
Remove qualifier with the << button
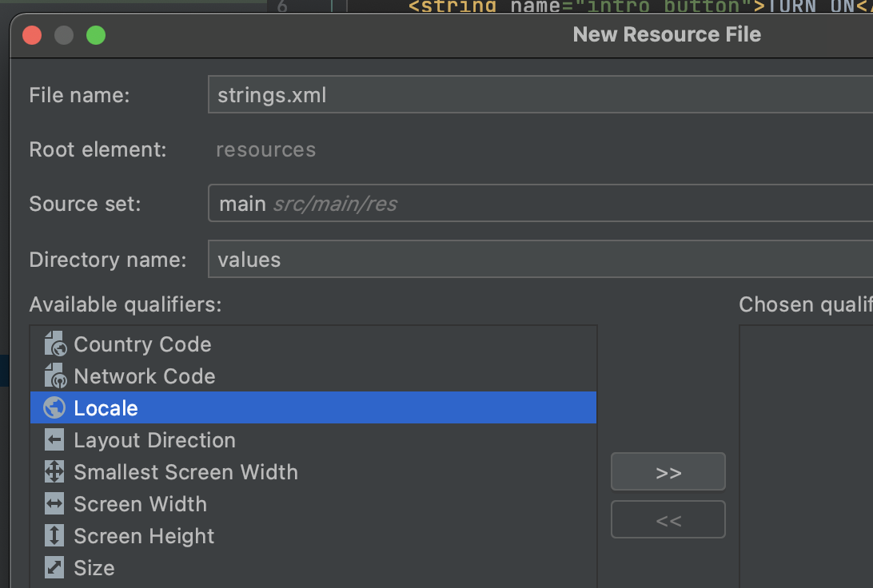pos(668,519)
